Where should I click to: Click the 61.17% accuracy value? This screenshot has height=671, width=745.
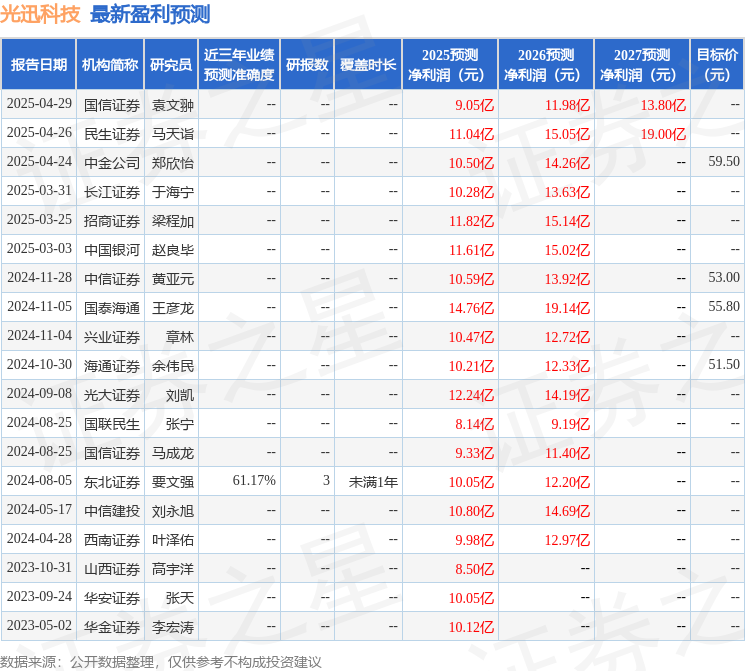[x=254, y=480]
